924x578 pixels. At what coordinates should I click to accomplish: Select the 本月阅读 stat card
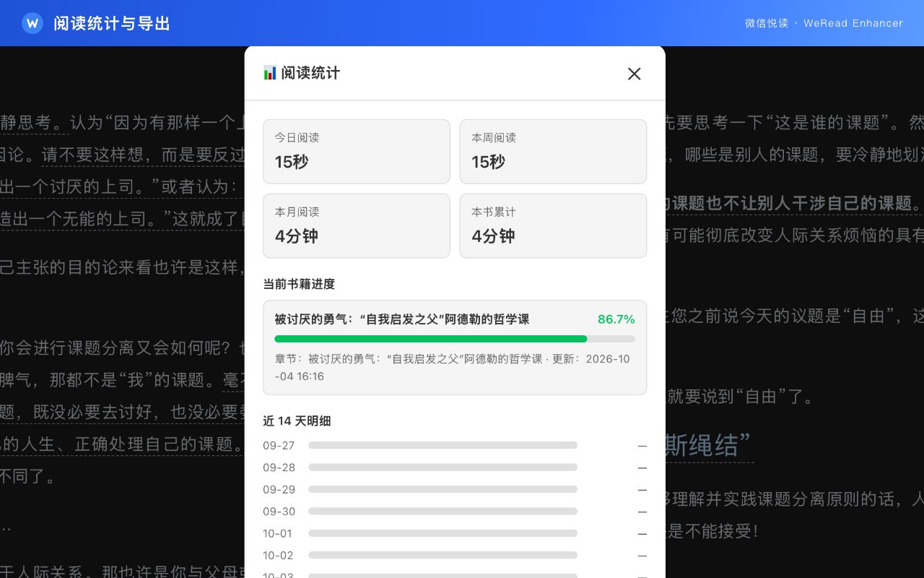[x=357, y=225]
